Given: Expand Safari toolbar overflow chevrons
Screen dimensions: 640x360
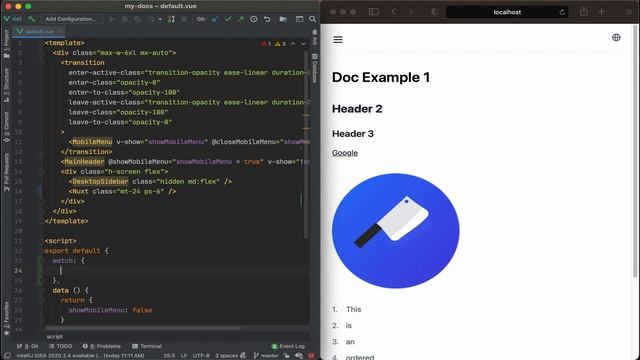Looking at the screenshot, I should click(629, 12).
